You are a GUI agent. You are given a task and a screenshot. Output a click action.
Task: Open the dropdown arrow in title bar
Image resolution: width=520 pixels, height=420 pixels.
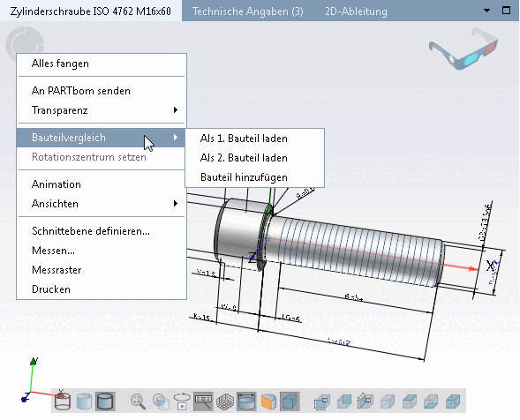click(486, 11)
